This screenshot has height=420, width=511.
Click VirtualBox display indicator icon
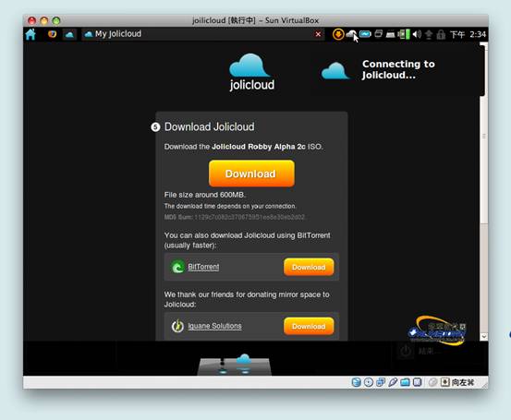tap(417, 382)
